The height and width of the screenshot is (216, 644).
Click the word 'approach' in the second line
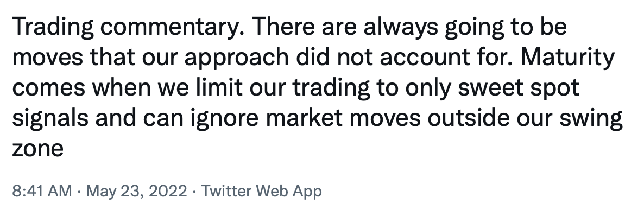pyautogui.click(x=236, y=58)
